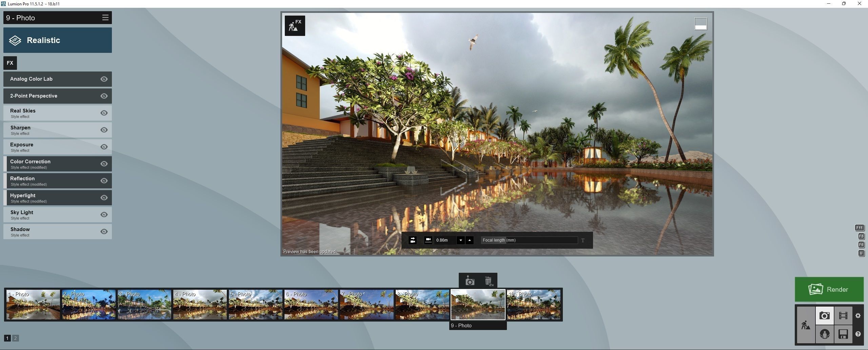
Task: Hide the Sharpen effect
Action: click(104, 130)
